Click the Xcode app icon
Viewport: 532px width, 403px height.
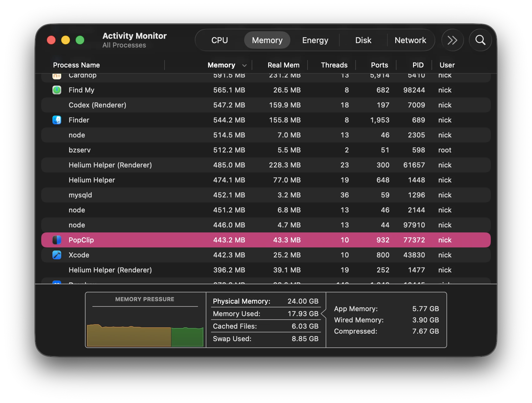[x=57, y=255]
